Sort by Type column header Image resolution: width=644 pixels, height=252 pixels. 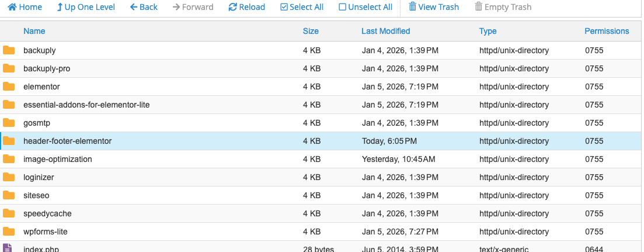click(488, 31)
